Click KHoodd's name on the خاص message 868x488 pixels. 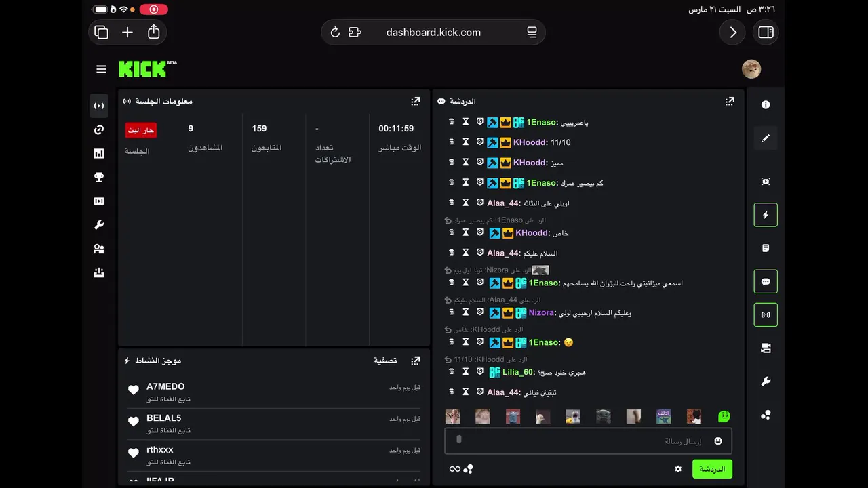click(x=533, y=233)
